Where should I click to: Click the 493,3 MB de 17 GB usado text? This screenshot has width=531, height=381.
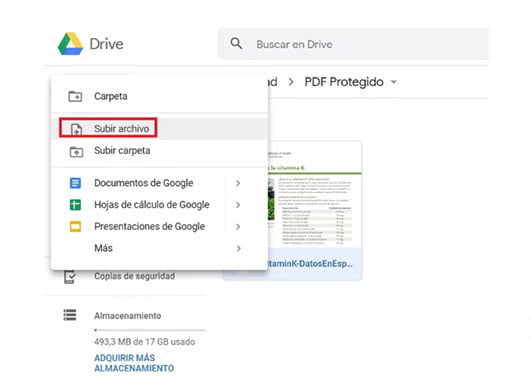pos(145,342)
